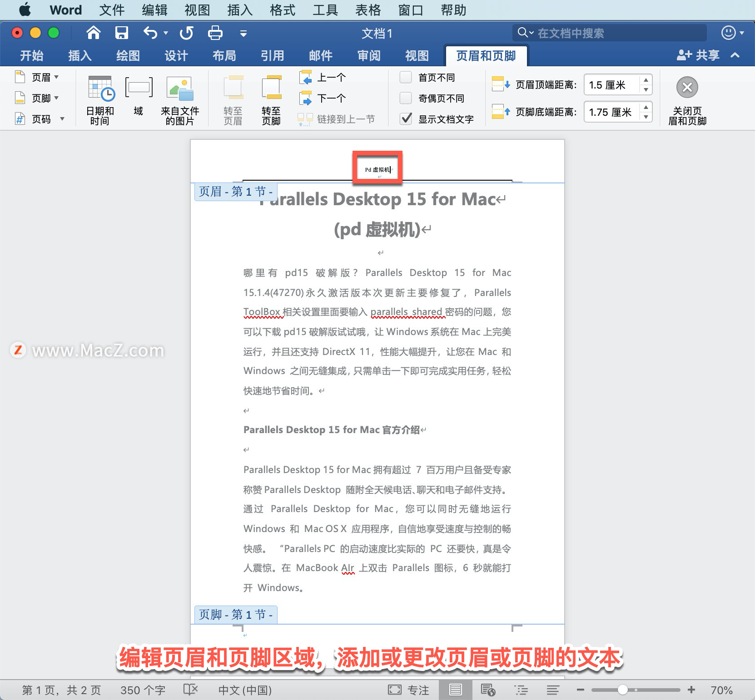755x700 pixels.
Task: Open the 工具 (Tools) menu
Action: 325,10
